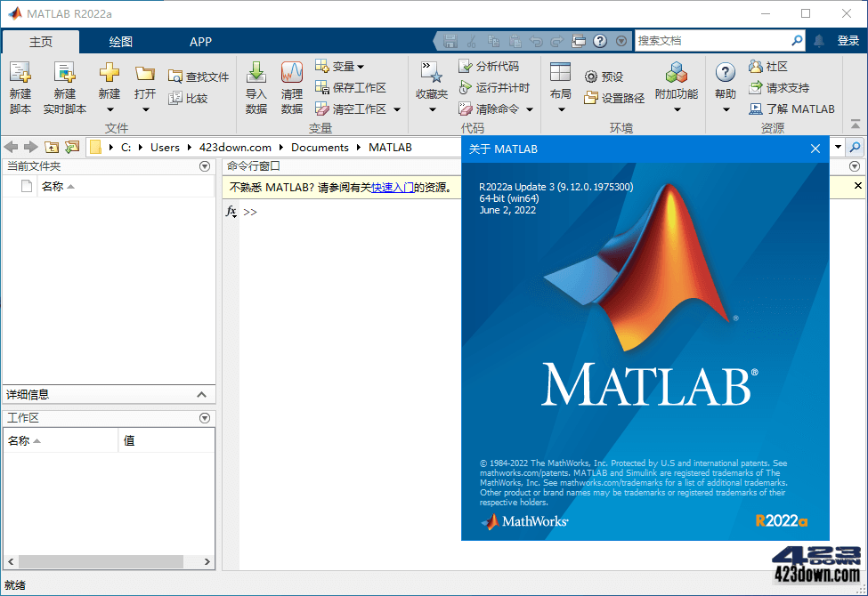Click the 登录 (Sign In) button

[x=848, y=41]
